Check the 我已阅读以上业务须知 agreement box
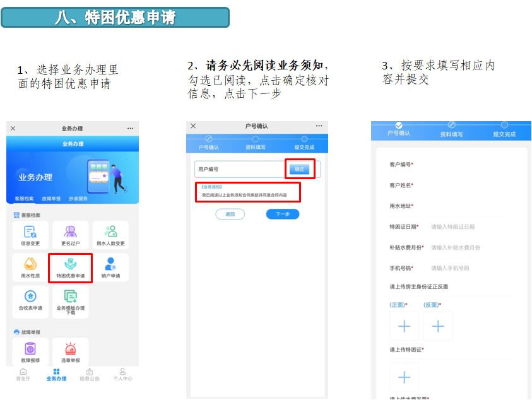The width and height of the screenshot is (532, 400). point(198,196)
